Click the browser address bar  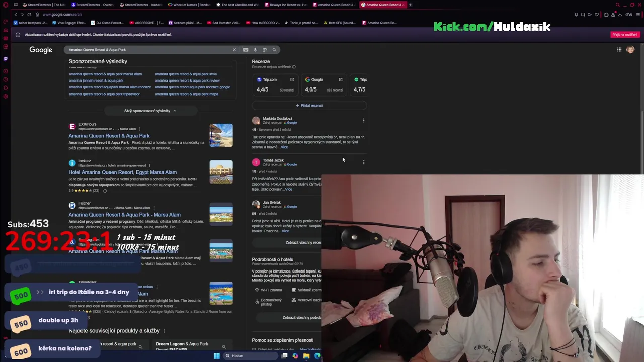point(302,14)
